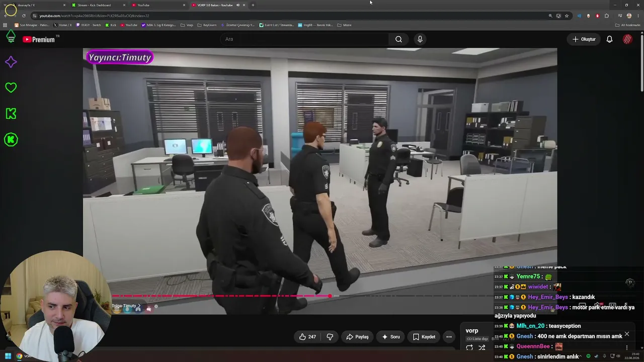Image resolution: width=644 pixels, height=362 pixels.
Task: Like the video with 247 likes
Action: coord(307,337)
